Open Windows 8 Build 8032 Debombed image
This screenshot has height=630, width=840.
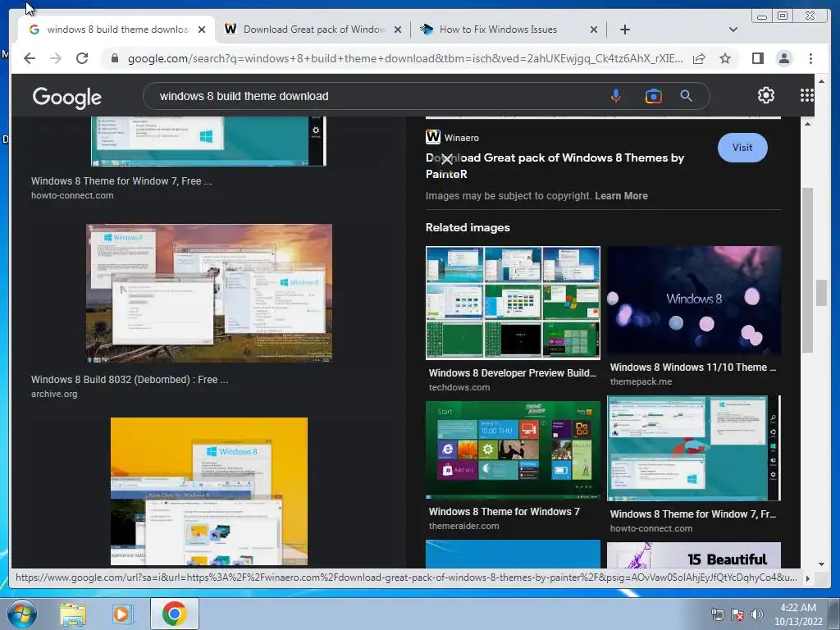coord(209,293)
